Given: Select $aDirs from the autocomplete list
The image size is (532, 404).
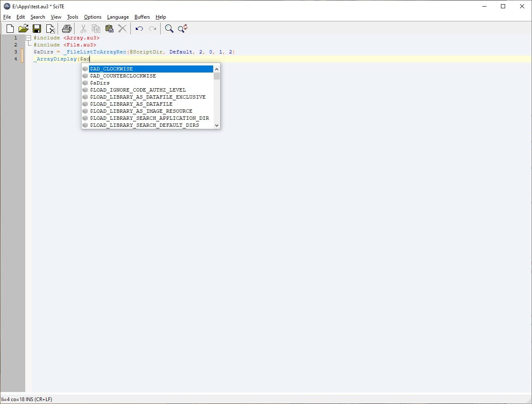Looking at the screenshot, I should coord(100,83).
